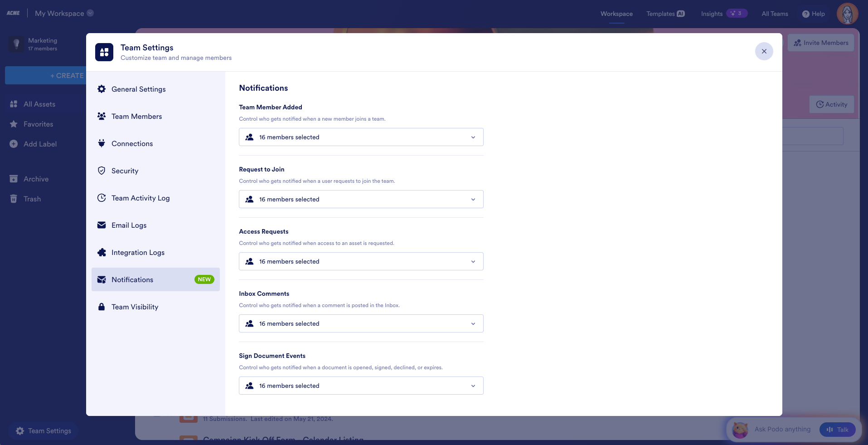Open the Access Requests members dropdown
The width and height of the screenshot is (868, 445).
click(361, 261)
